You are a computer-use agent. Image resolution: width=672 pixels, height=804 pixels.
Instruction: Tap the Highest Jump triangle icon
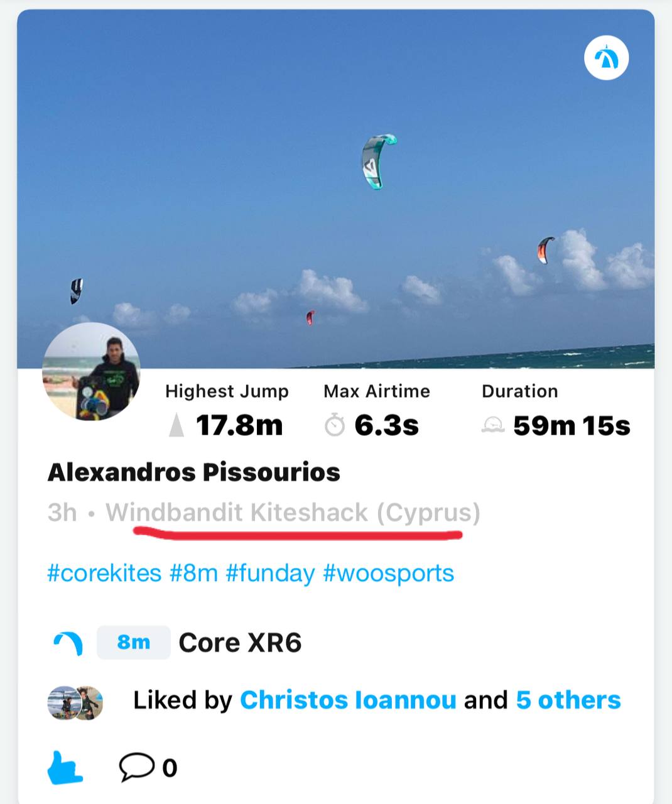[x=176, y=426]
